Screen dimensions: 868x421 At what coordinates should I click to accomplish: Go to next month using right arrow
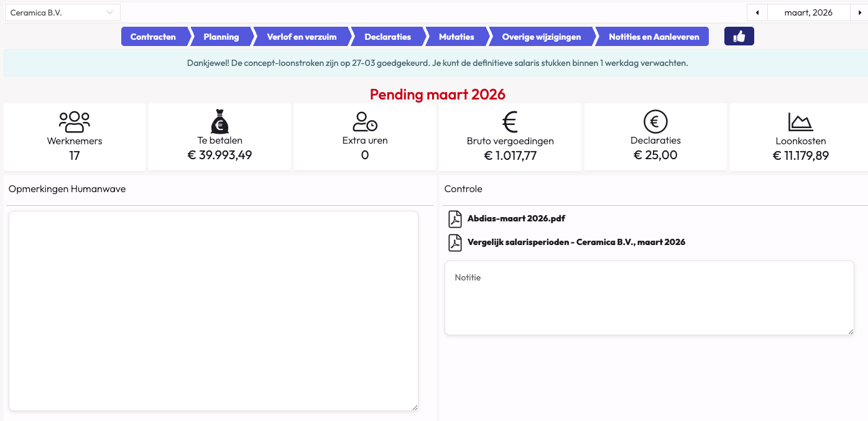click(x=859, y=12)
